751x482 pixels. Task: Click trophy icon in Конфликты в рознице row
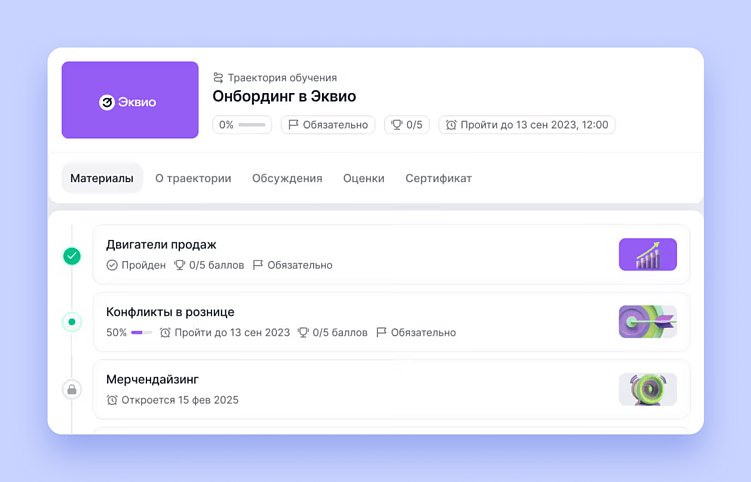point(303,333)
